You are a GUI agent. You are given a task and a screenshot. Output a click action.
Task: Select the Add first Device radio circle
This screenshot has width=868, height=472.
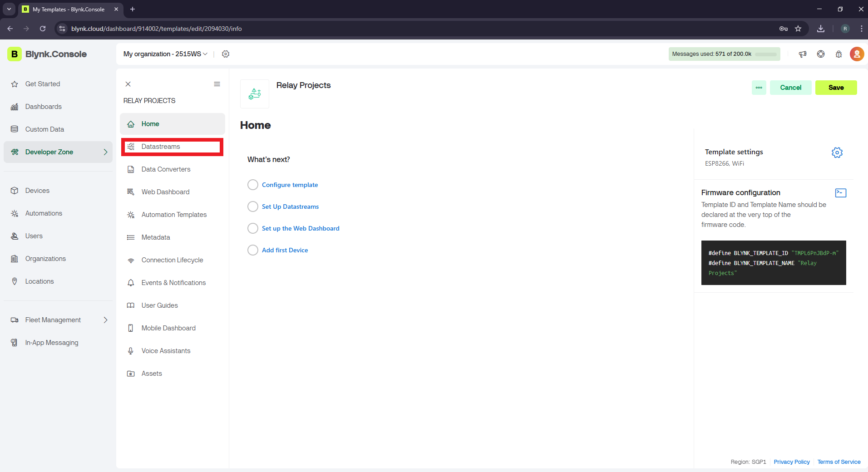(253, 250)
